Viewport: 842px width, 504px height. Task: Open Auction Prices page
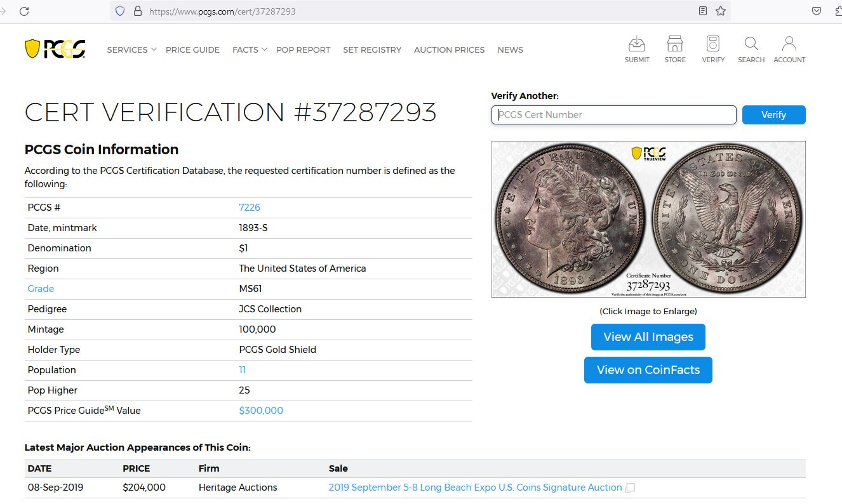(449, 50)
